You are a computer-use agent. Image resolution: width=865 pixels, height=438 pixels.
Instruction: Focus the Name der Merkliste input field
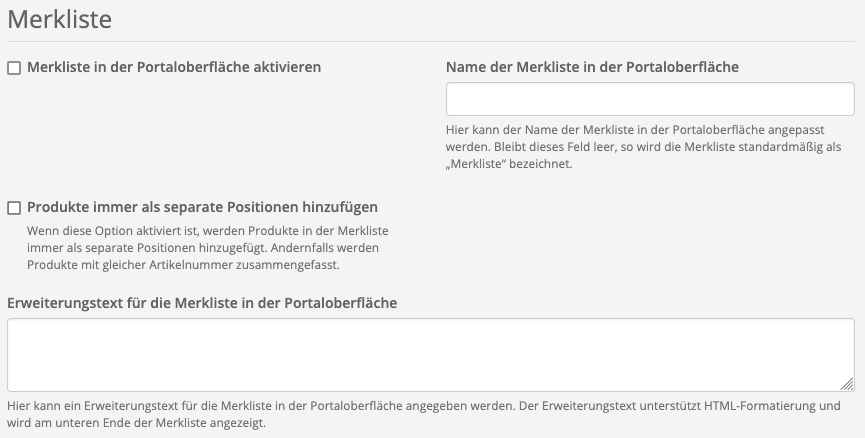tap(649, 100)
